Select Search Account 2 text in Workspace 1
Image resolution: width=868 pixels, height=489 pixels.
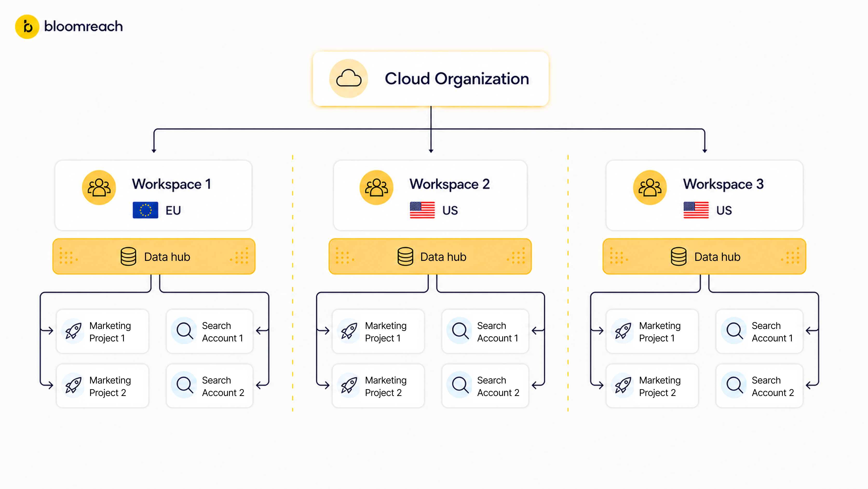pos(223,386)
